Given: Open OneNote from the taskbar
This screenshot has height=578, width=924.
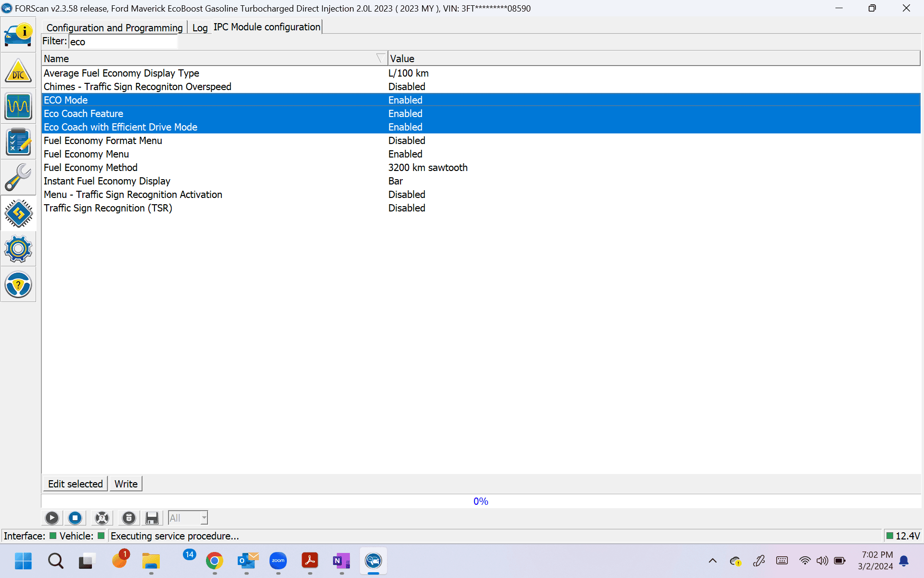Looking at the screenshot, I should coord(342,561).
